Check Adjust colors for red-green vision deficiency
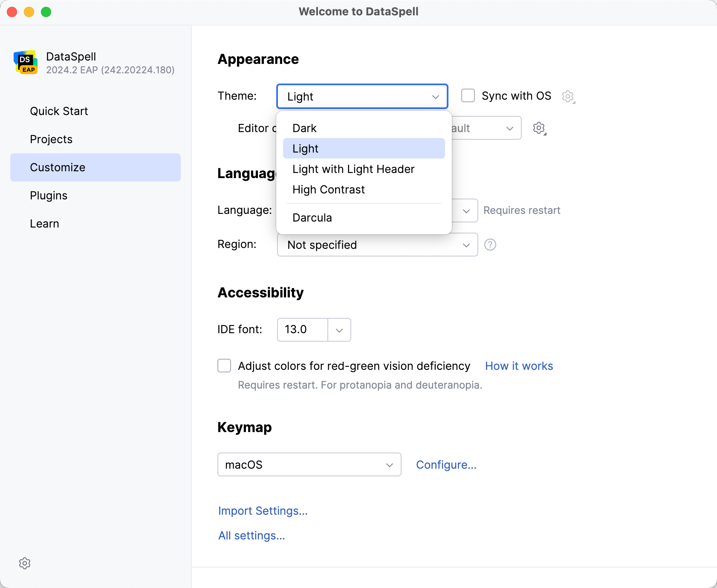 (224, 366)
